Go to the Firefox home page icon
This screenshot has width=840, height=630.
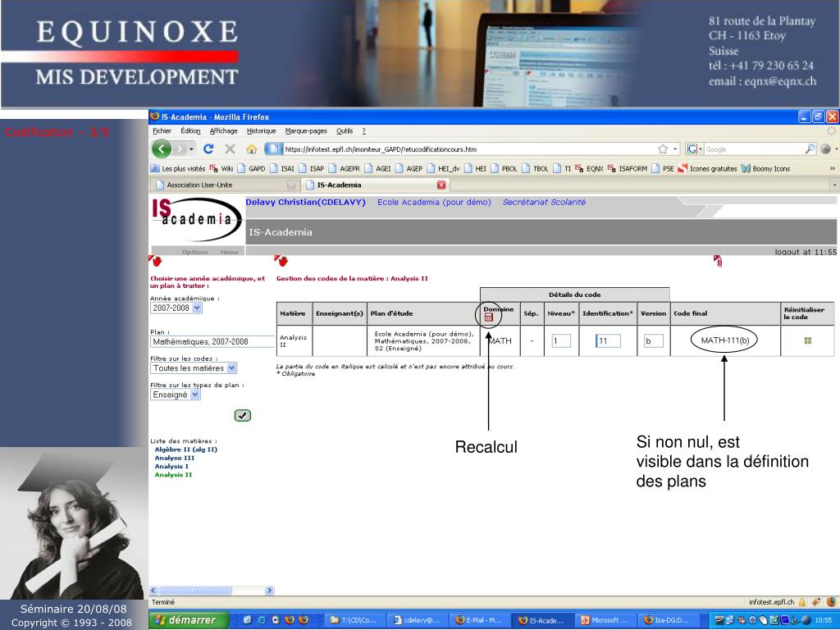click(x=251, y=149)
